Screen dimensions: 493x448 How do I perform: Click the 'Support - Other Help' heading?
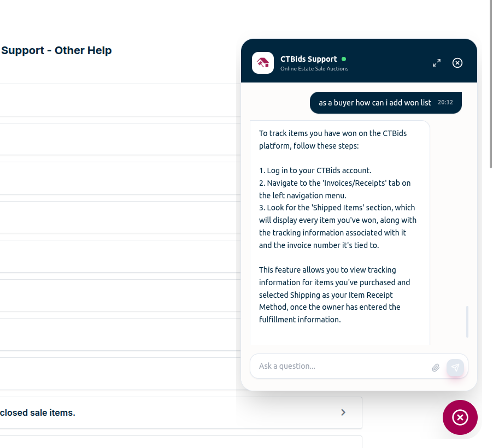click(x=56, y=50)
